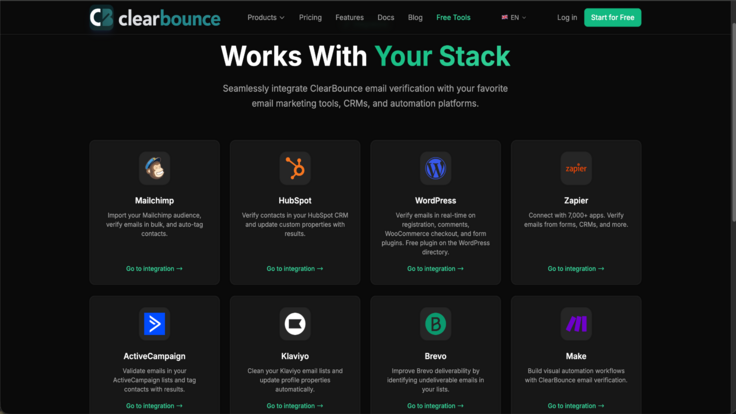Click the ActiveCampaign arrow icon
Image resolution: width=736 pixels, height=414 pixels.
pyautogui.click(x=154, y=324)
